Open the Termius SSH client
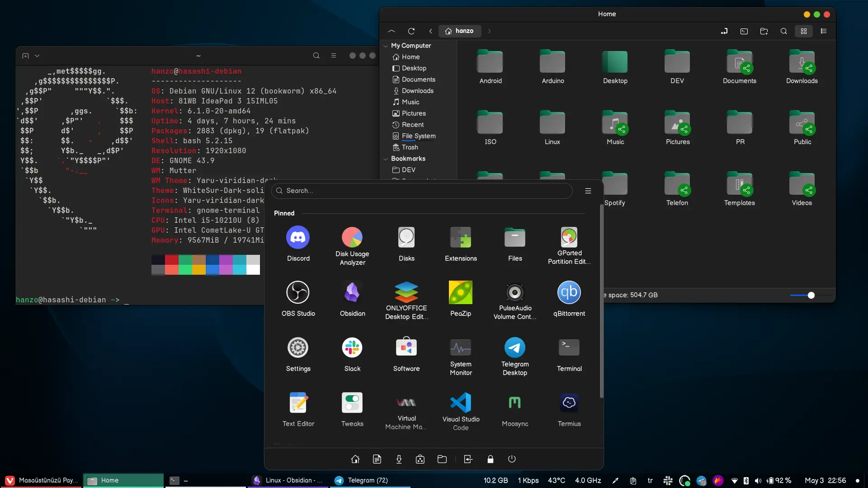Image resolution: width=868 pixels, height=488 pixels. click(569, 409)
